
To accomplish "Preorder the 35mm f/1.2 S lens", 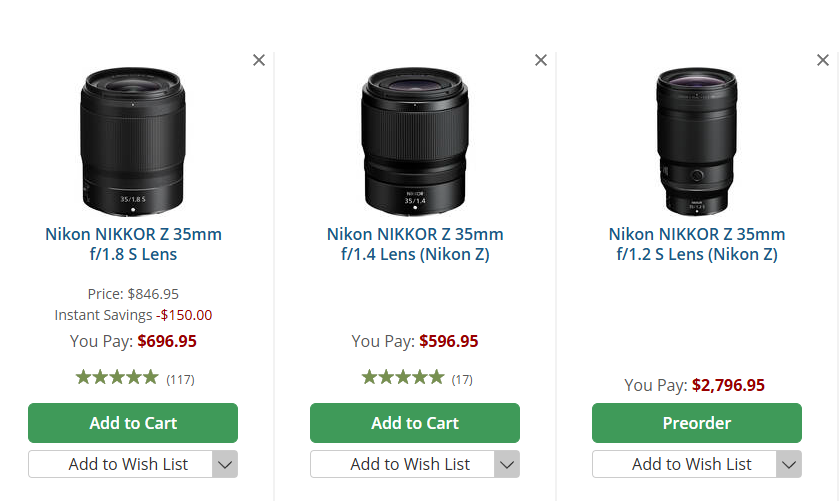I will pos(697,423).
